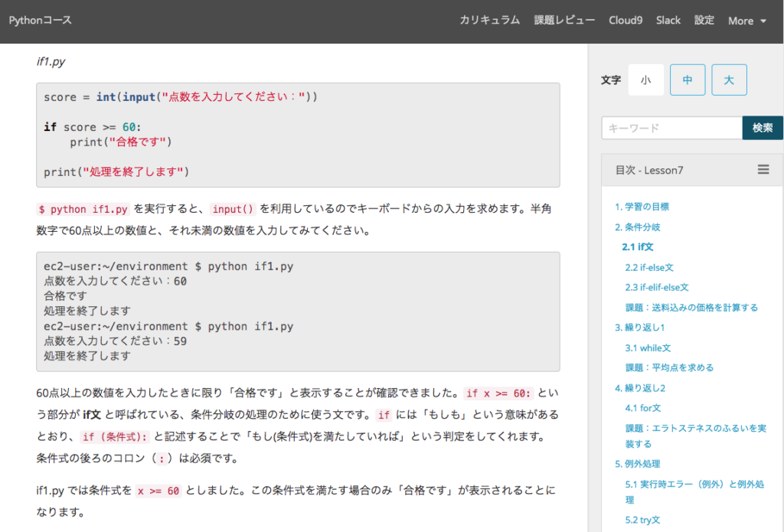Set font size to large (大)
Screen dimensions: 784x532
click(x=729, y=80)
